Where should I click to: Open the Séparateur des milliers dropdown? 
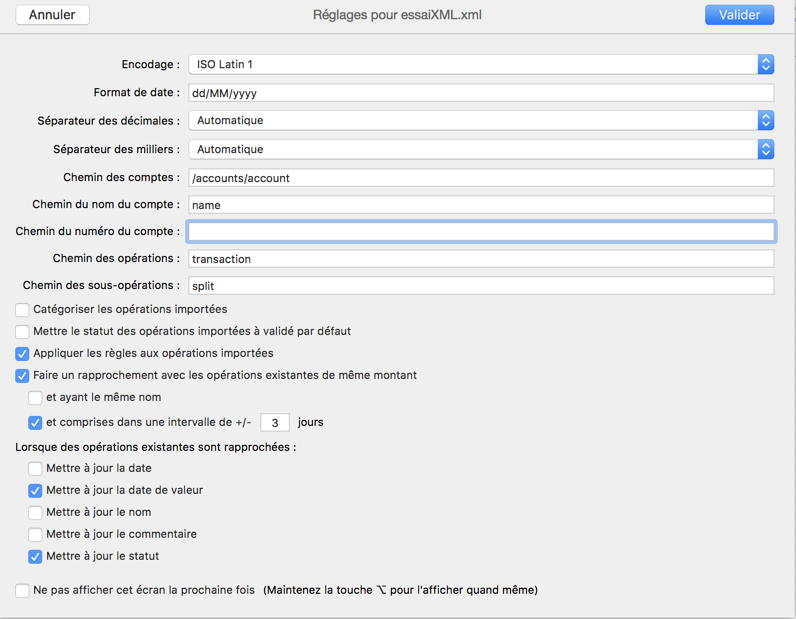point(480,149)
